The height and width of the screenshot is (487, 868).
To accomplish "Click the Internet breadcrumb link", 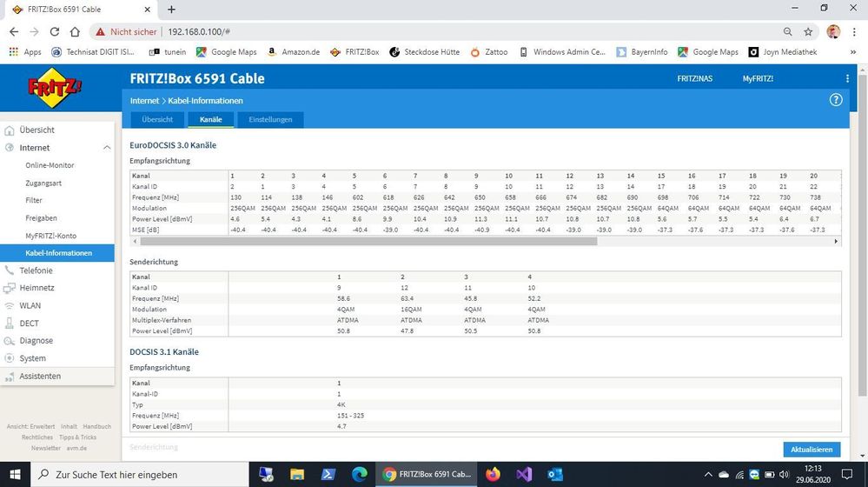I will (x=144, y=101).
